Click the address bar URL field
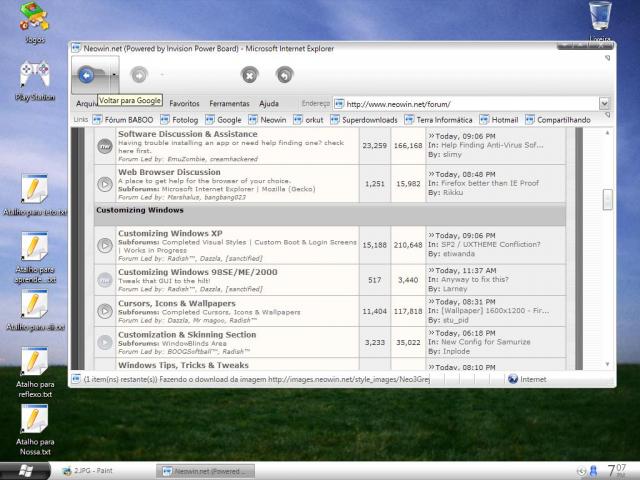 click(465, 104)
